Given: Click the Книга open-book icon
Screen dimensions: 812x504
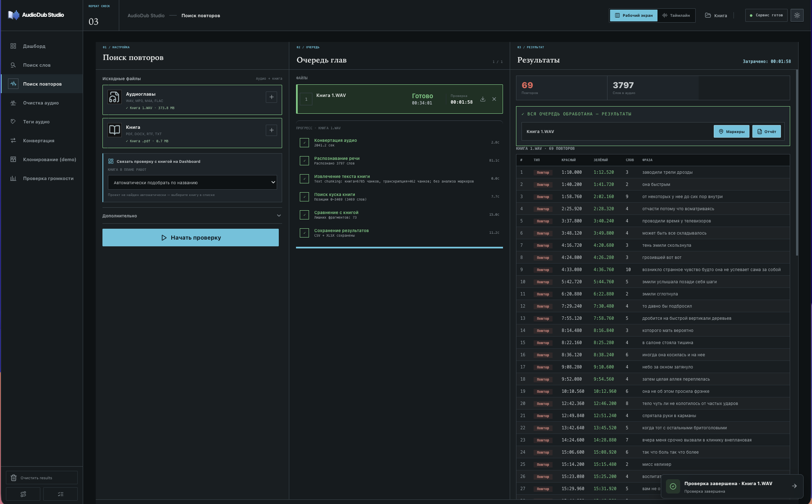Looking at the screenshot, I should (x=115, y=130).
